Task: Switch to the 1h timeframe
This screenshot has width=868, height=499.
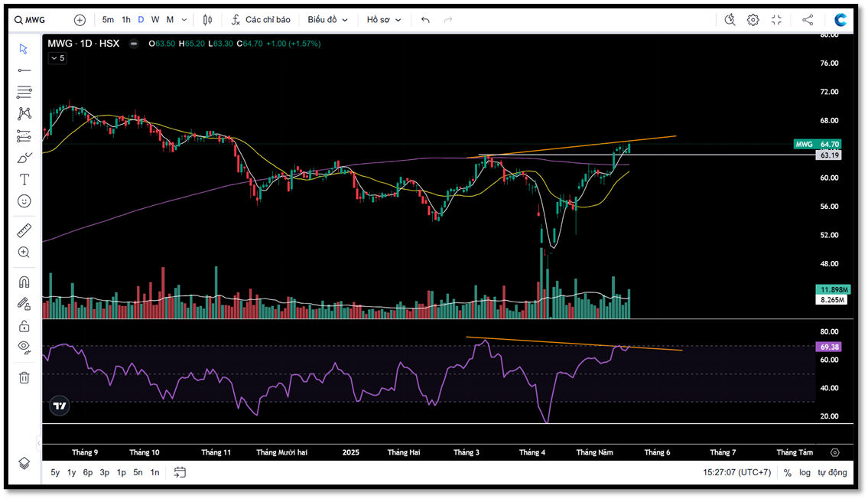Action: (126, 20)
